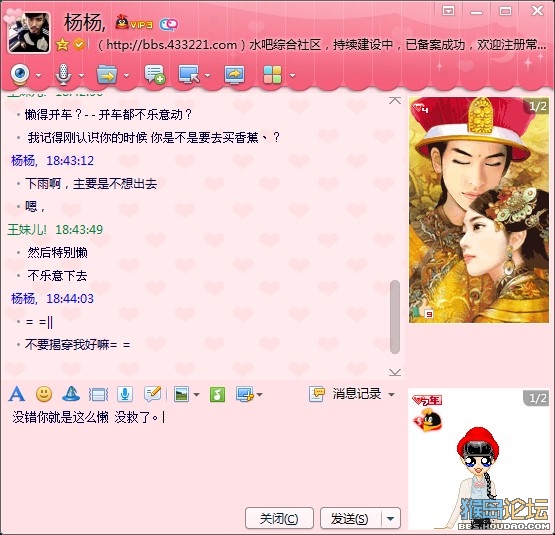Image resolution: width=555 pixels, height=535 pixels.
Task: Open 消息记录 message history
Action: click(x=356, y=394)
